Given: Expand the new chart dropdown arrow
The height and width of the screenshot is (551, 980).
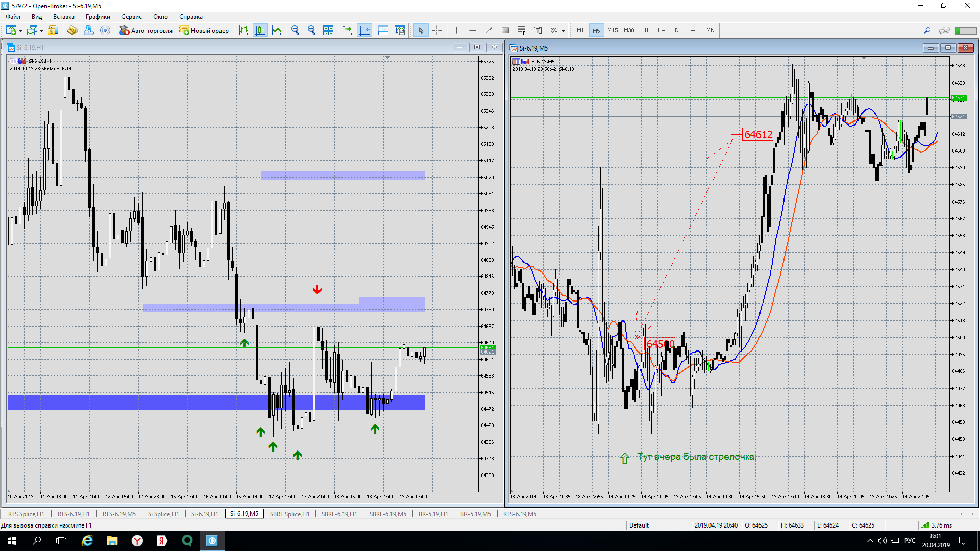Looking at the screenshot, I should [20, 31].
